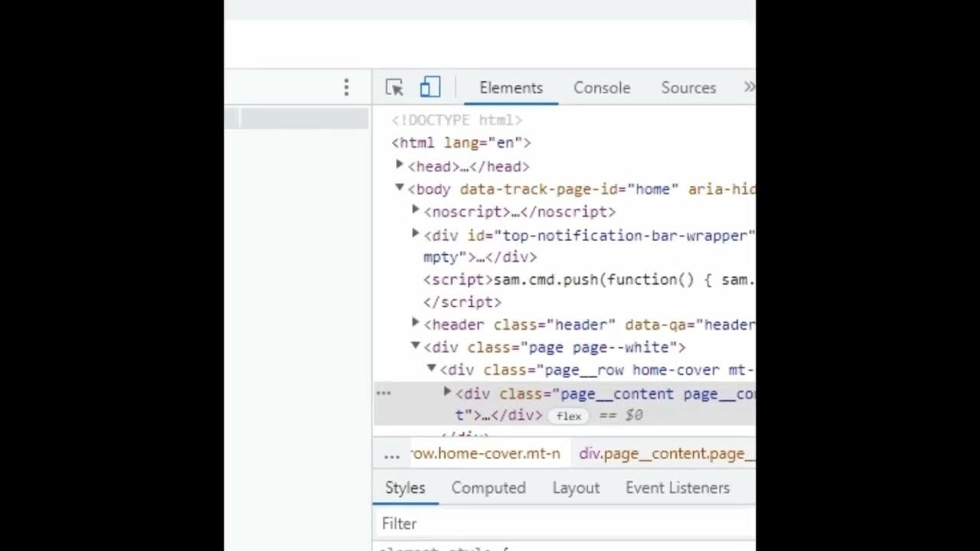
Task: Open the Sources tab
Action: coord(688,88)
